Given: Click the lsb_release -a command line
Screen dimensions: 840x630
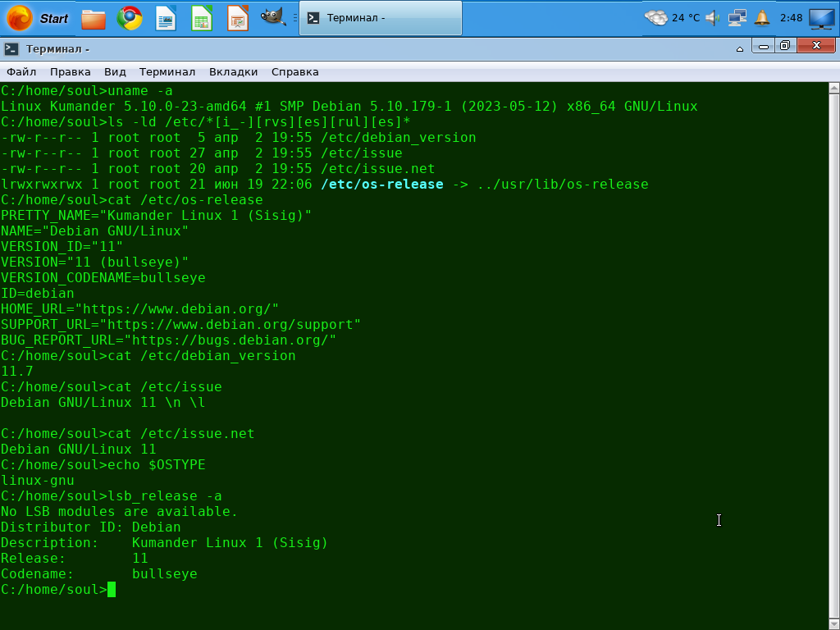Looking at the screenshot, I should 111,496.
